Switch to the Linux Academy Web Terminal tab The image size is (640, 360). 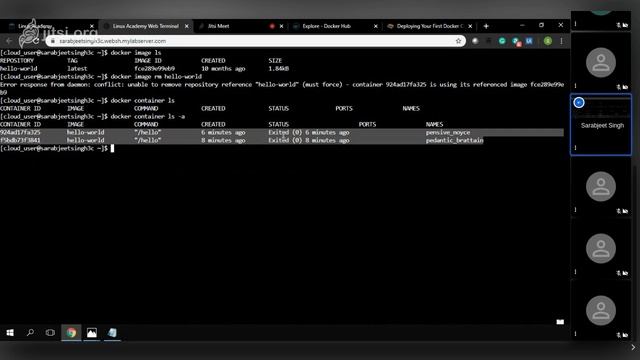click(x=145, y=26)
